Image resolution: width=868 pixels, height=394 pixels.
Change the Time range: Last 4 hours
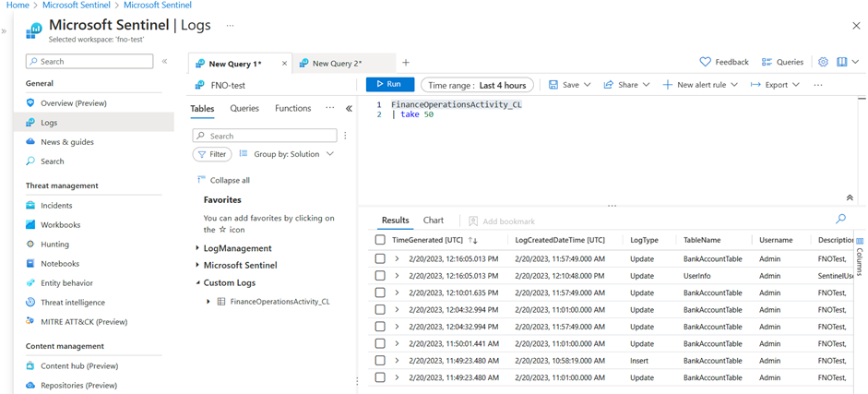[477, 85]
